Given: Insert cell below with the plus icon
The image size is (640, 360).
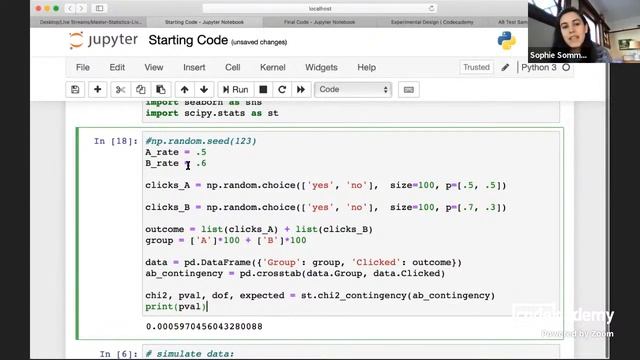Looking at the screenshot, I should click(97, 89).
